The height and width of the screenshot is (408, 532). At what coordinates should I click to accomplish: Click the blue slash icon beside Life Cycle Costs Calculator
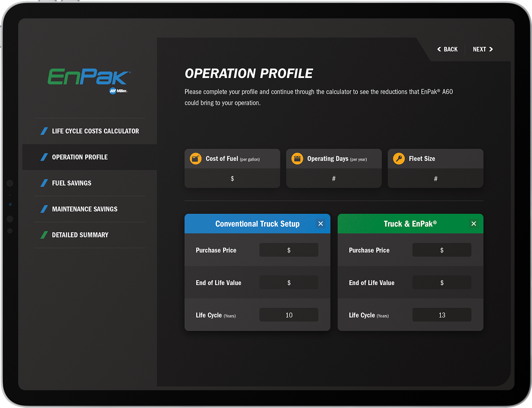tap(44, 131)
